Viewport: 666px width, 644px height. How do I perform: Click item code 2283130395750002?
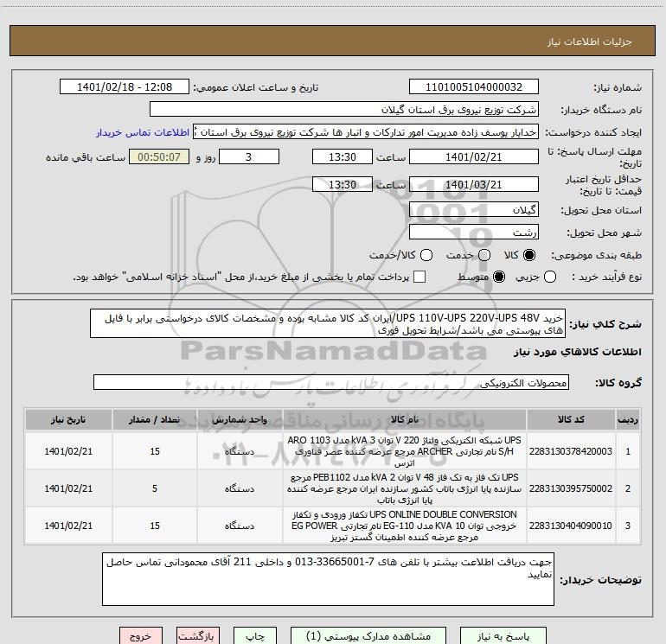571,488
